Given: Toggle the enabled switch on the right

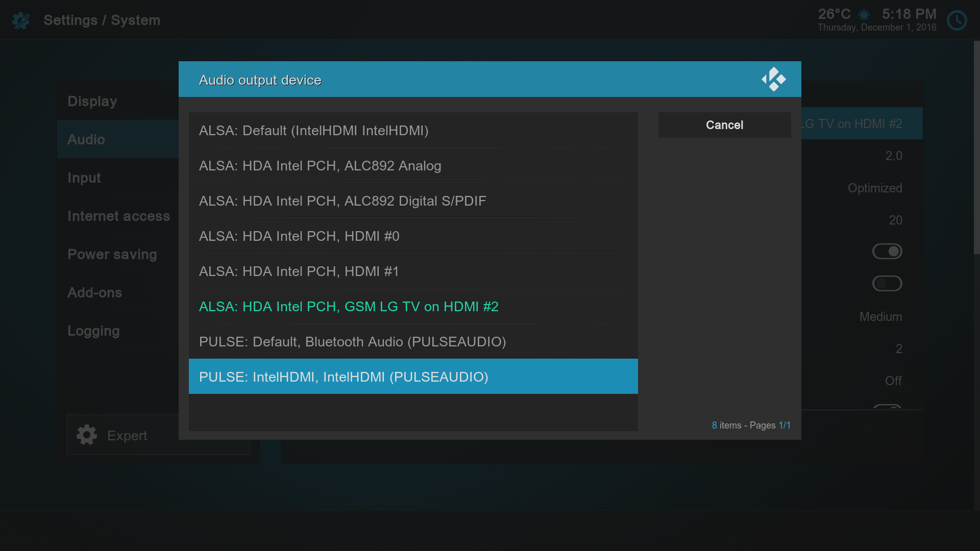Looking at the screenshot, I should click(887, 252).
